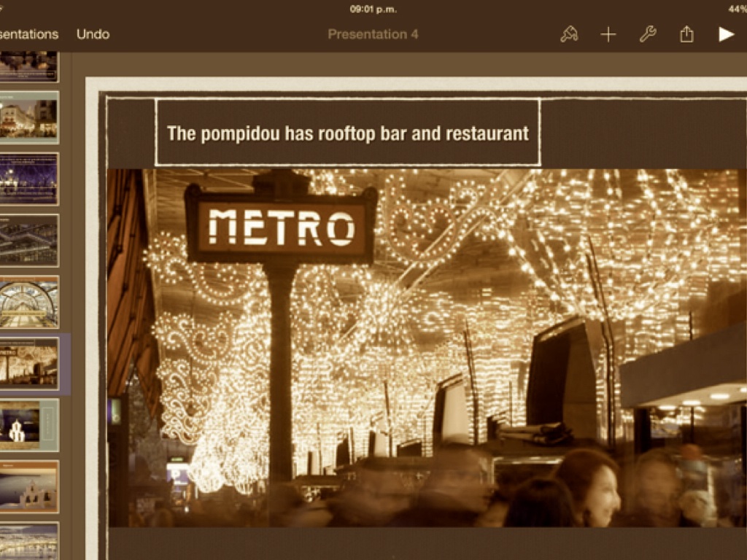Select the blue night lights slide thumbnail
The image size is (747, 560).
(x=28, y=179)
